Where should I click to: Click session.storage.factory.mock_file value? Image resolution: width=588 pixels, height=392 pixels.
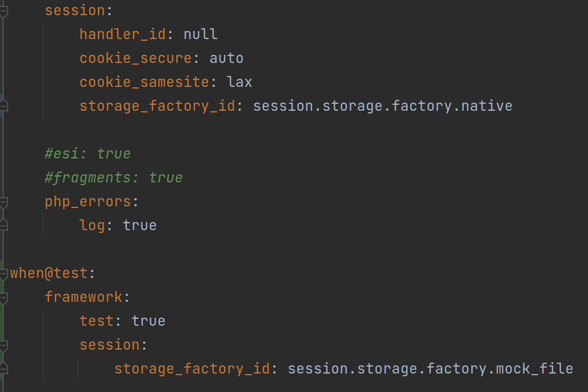coord(431,369)
